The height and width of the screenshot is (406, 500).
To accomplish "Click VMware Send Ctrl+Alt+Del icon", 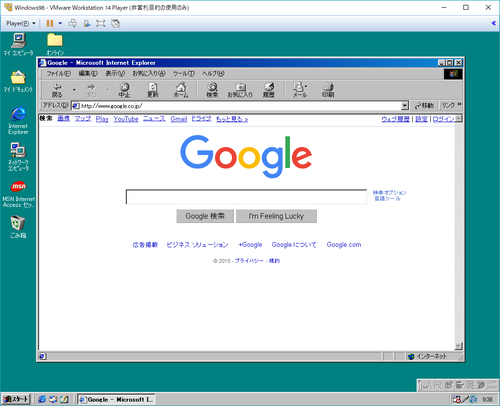I will pyautogui.click(x=72, y=23).
